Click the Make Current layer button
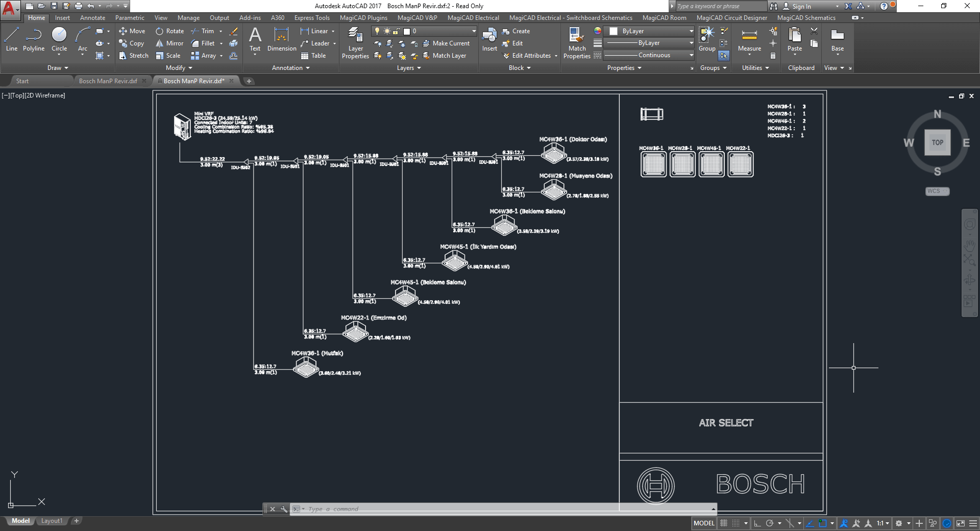The image size is (980, 531). 446,43
